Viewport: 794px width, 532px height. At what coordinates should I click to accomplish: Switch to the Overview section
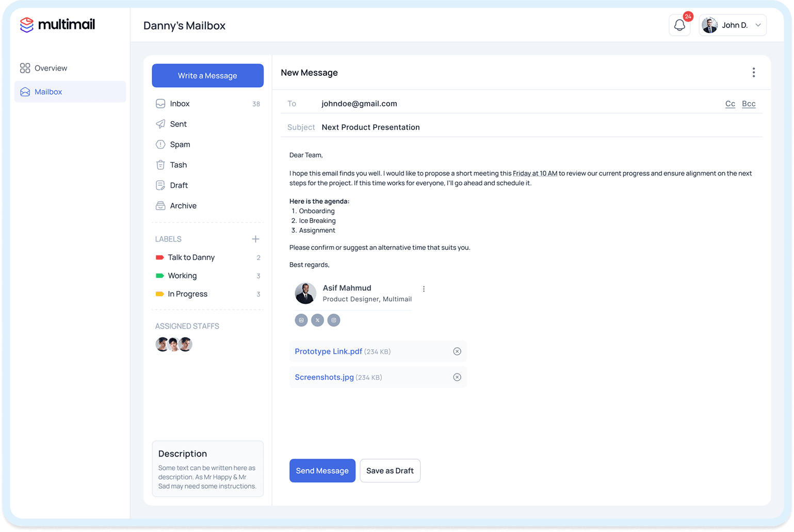tap(51, 68)
